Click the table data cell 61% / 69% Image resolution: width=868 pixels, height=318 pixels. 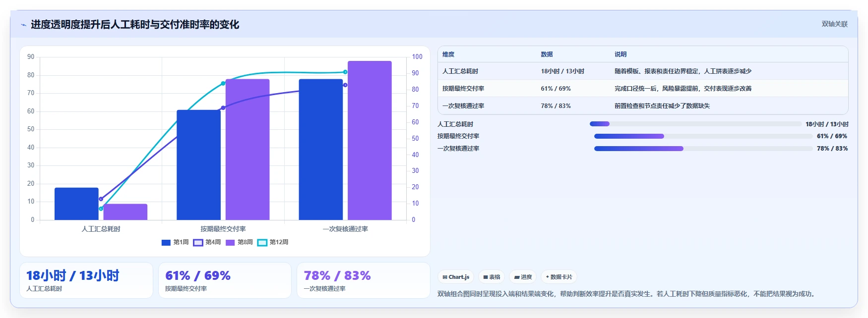pos(556,89)
